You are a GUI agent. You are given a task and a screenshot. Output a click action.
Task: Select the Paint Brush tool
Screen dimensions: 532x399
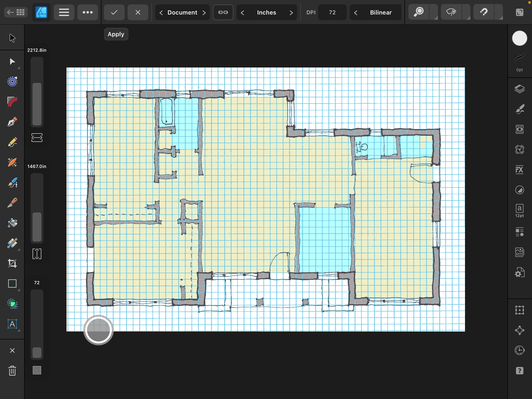click(12, 183)
